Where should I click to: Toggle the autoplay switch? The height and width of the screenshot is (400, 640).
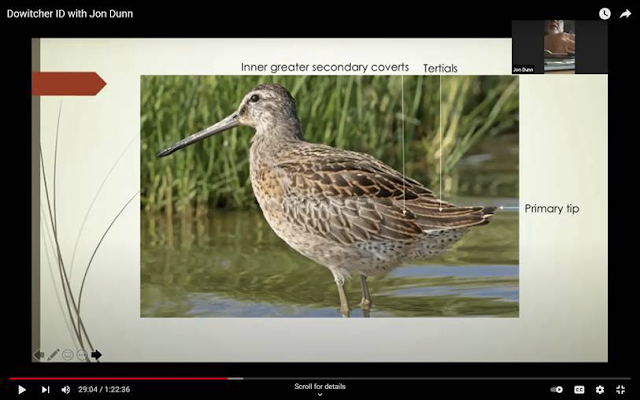tap(557, 390)
